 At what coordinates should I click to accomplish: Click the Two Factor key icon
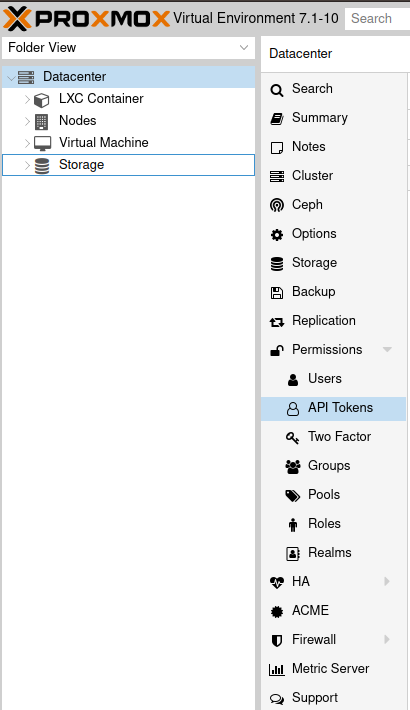click(293, 437)
